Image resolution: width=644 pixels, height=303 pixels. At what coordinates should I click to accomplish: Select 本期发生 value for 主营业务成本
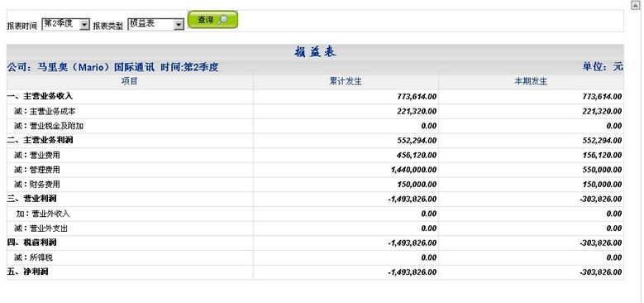[602, 112]
